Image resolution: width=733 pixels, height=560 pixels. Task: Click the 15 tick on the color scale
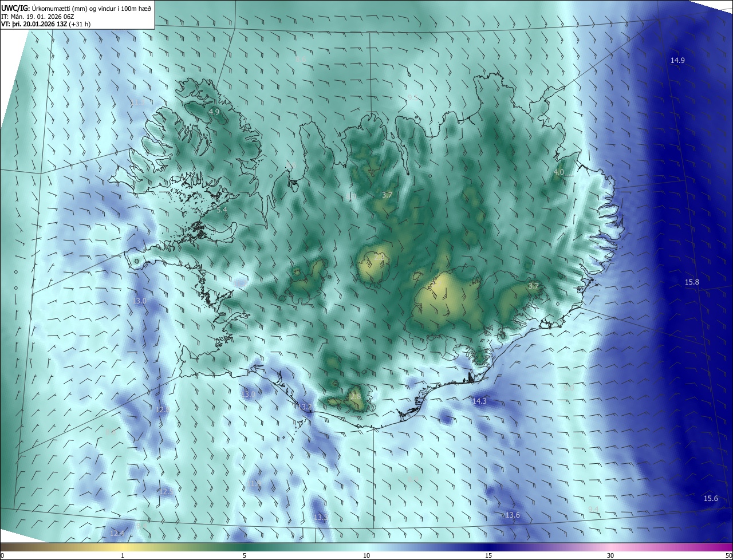[488, 555]
